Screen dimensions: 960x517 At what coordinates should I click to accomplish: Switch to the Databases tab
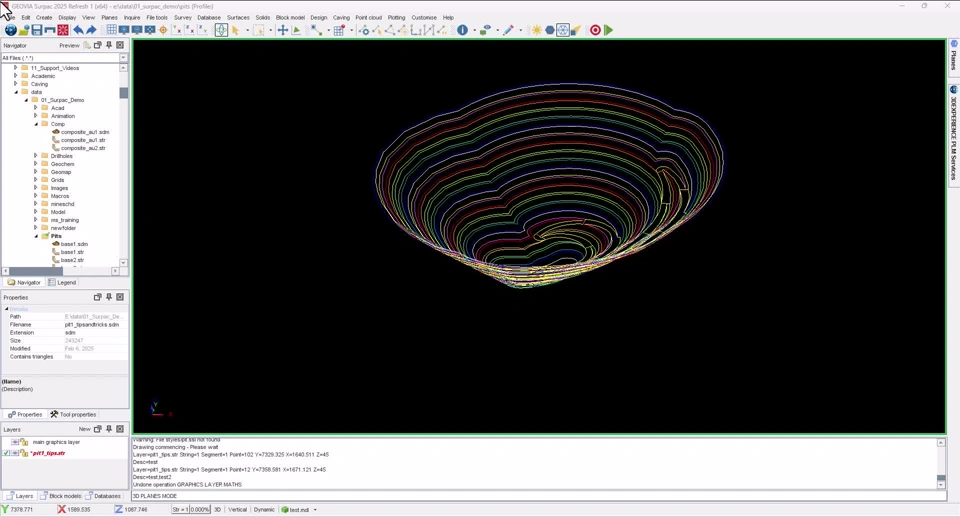[103, 496]
